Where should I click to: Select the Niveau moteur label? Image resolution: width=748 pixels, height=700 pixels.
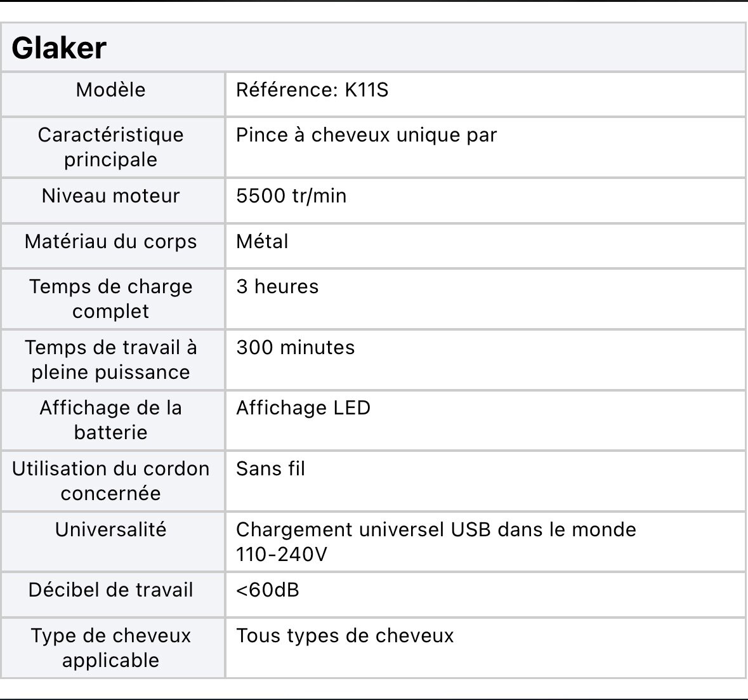pos(111,196)
